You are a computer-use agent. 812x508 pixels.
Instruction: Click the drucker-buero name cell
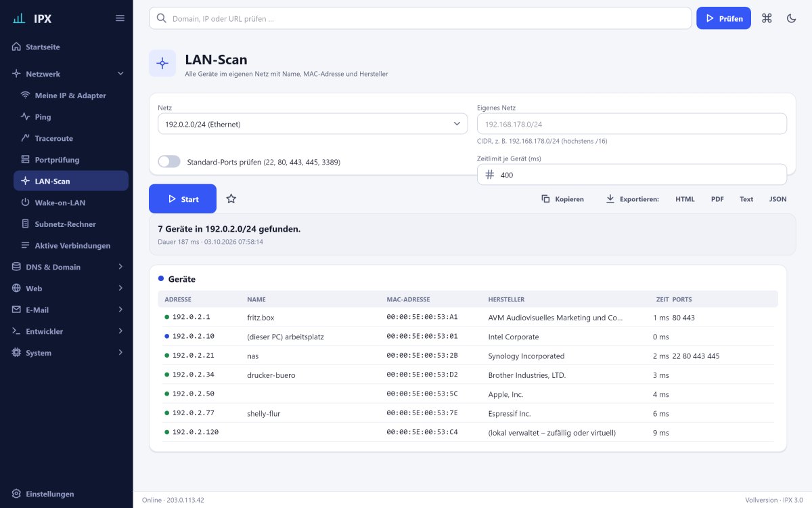coord(271,375)
